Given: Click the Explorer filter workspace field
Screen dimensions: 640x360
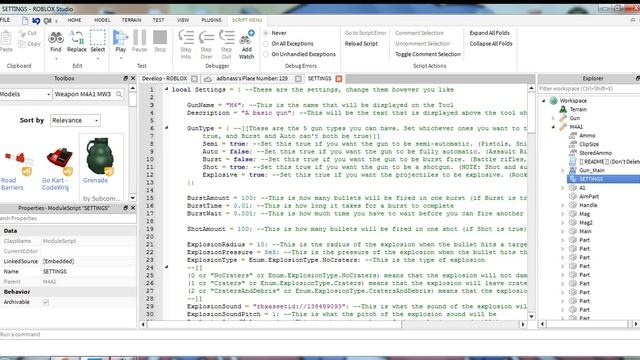Looking at the screenshot, I should (588, 89).
